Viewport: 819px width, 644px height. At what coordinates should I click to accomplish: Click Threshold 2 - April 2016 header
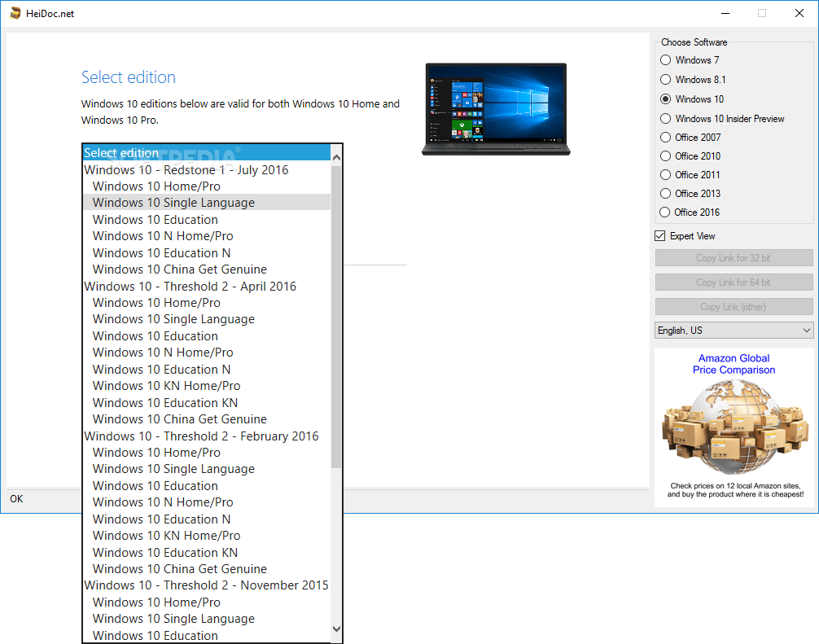pyautogui.click(x=207, y=287)
